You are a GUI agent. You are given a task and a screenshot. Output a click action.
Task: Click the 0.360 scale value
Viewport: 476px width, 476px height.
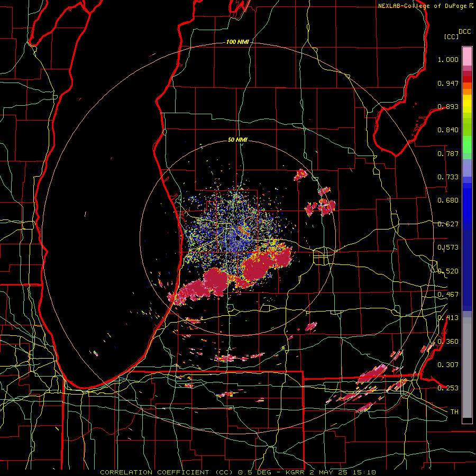pyautogui.click(x=448, y=342)
